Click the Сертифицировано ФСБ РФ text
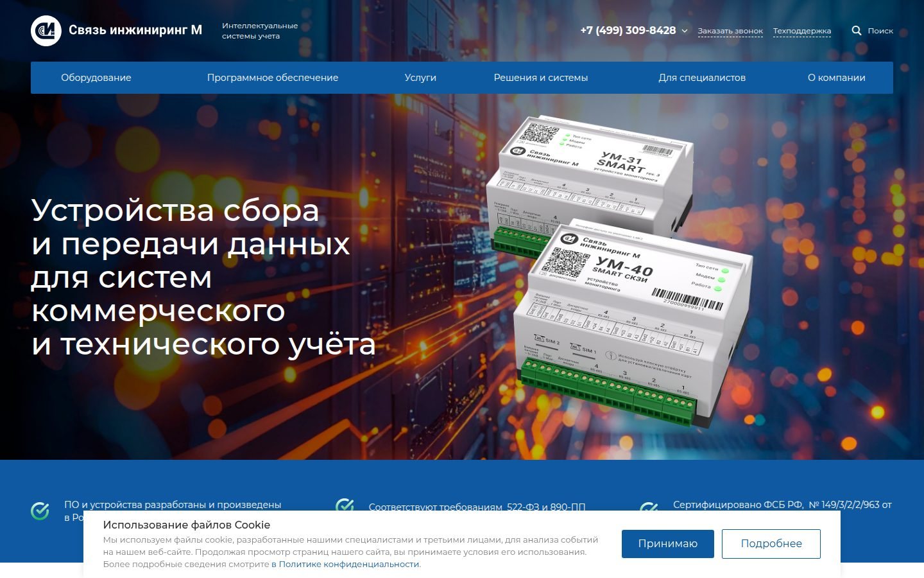 [x=782, y=505]
